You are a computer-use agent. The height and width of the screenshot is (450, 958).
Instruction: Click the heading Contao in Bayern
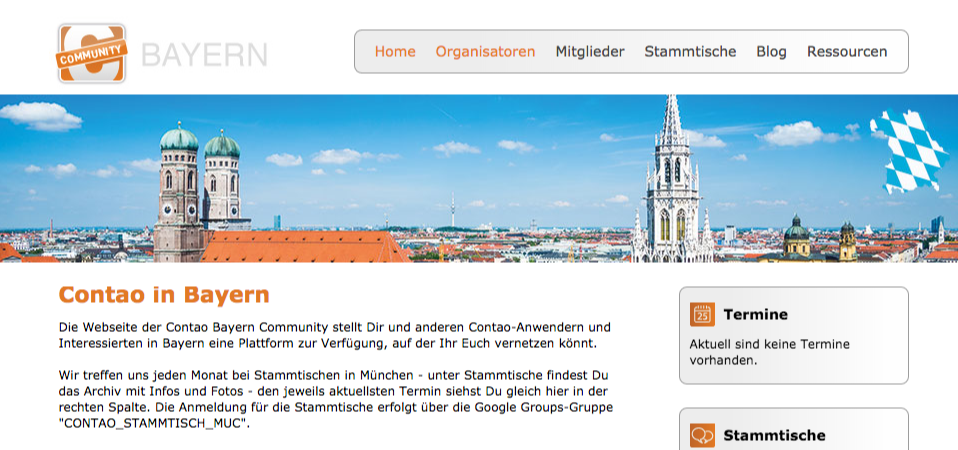coord(164,294)
